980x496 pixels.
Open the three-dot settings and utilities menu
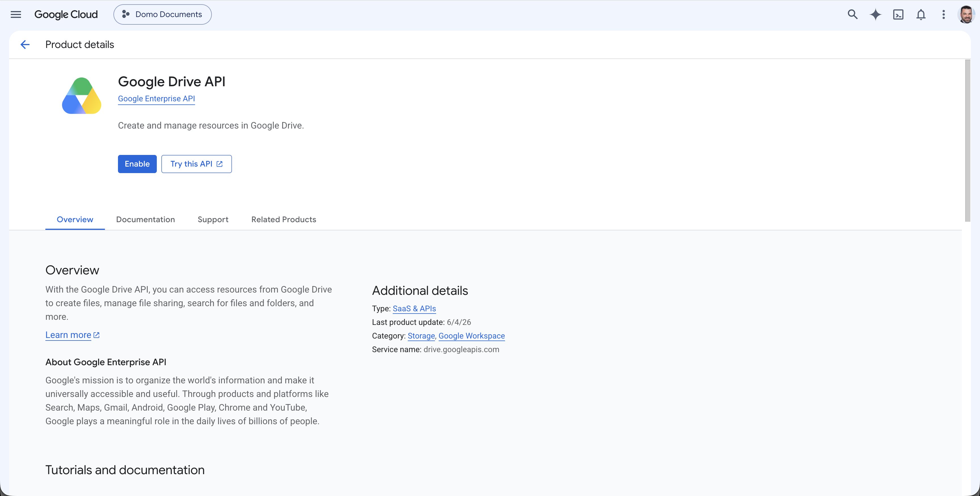point(943,14)
